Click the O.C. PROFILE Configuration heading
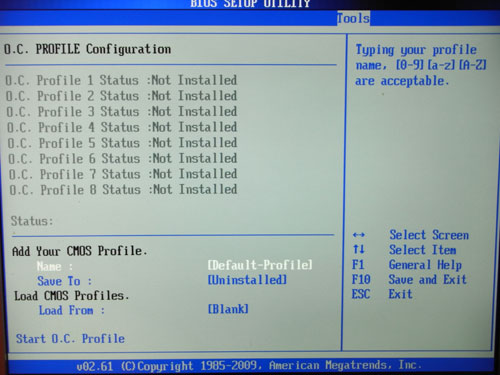This screenshot has width=500, height=375. (x=87, y=49)
